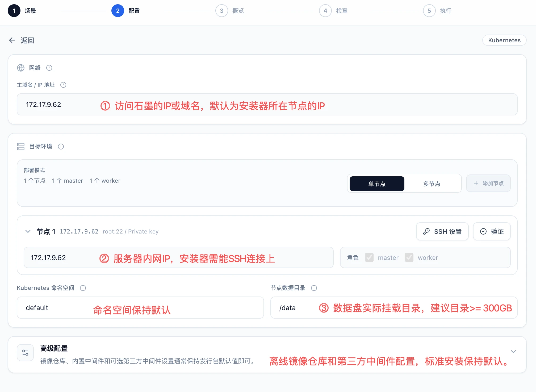
Task: Go to step 1 场景
Action: coord(14,11)
